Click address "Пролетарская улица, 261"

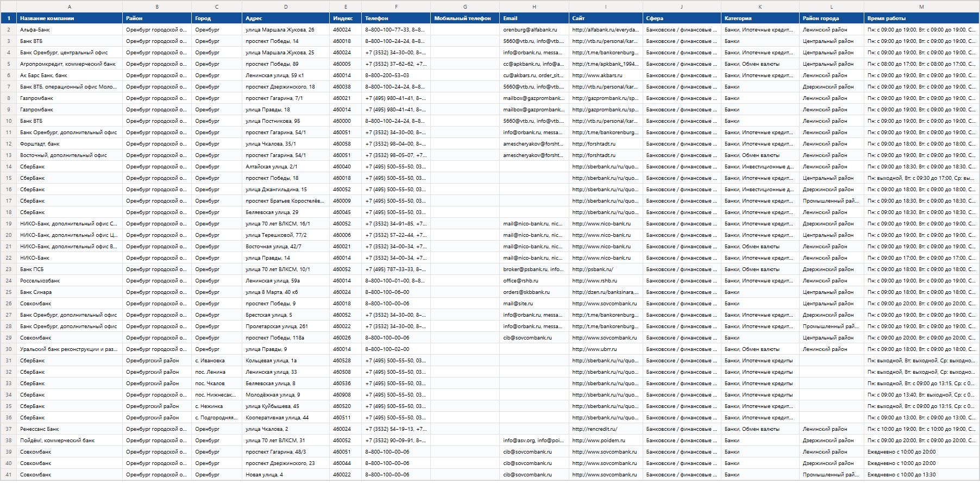[286, 326]
